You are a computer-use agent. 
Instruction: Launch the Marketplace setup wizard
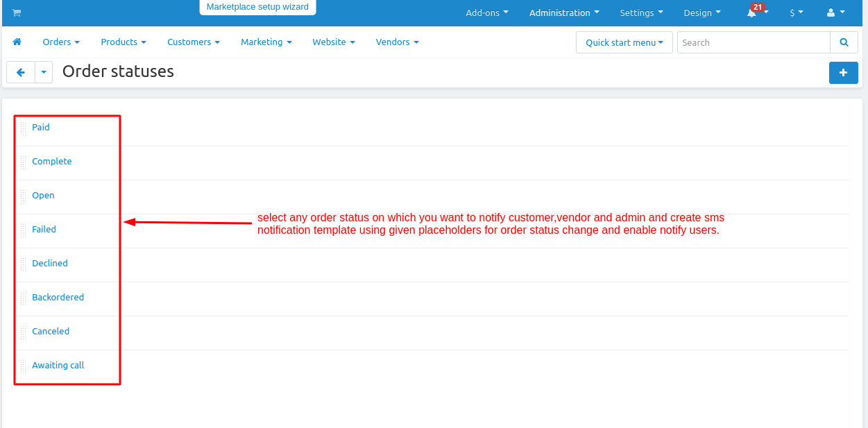(257, 7)
